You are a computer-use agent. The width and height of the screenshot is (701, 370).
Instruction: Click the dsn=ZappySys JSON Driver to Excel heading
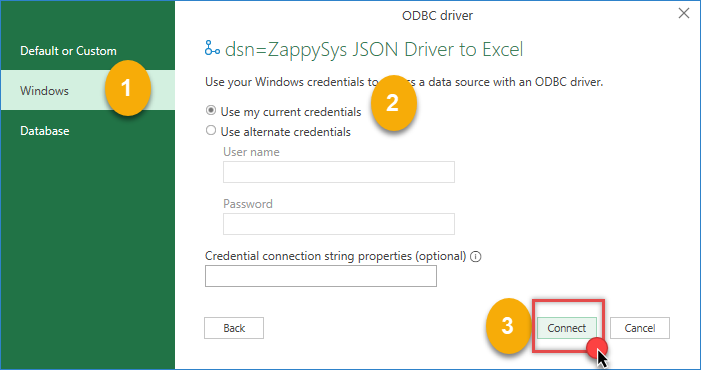coord(374,49)
